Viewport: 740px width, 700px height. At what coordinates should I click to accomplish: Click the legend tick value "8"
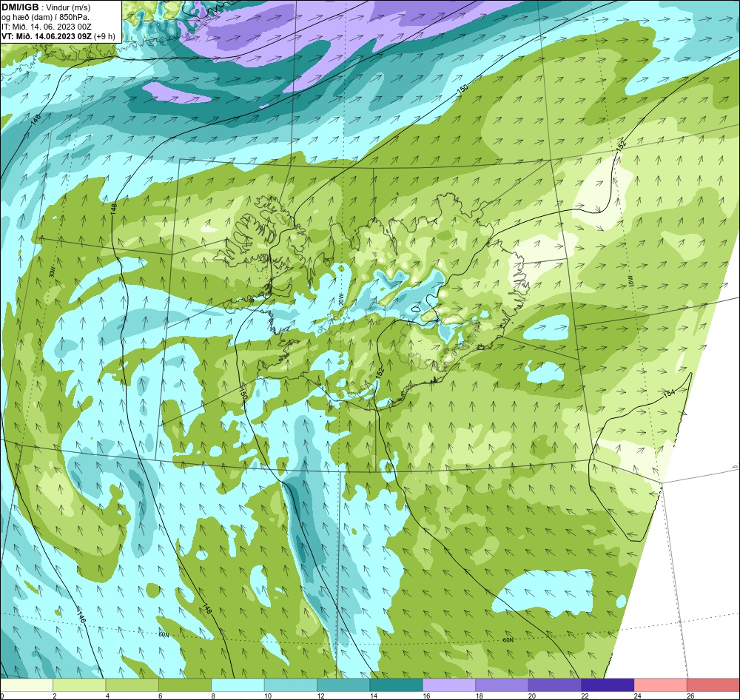213,696
